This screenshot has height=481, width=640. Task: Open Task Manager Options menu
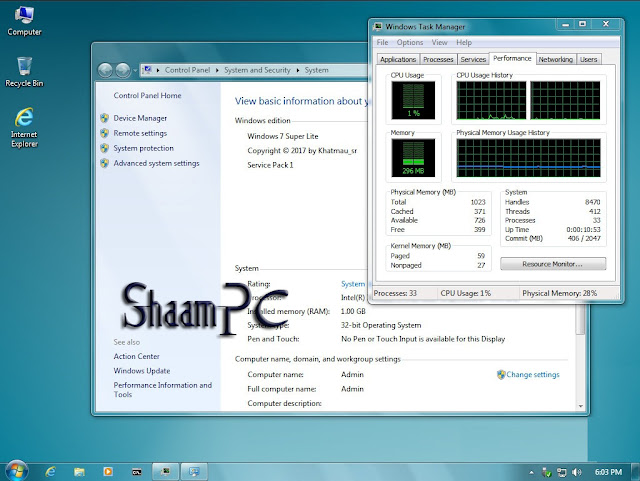pyautogui.click(x=410, y=42)
